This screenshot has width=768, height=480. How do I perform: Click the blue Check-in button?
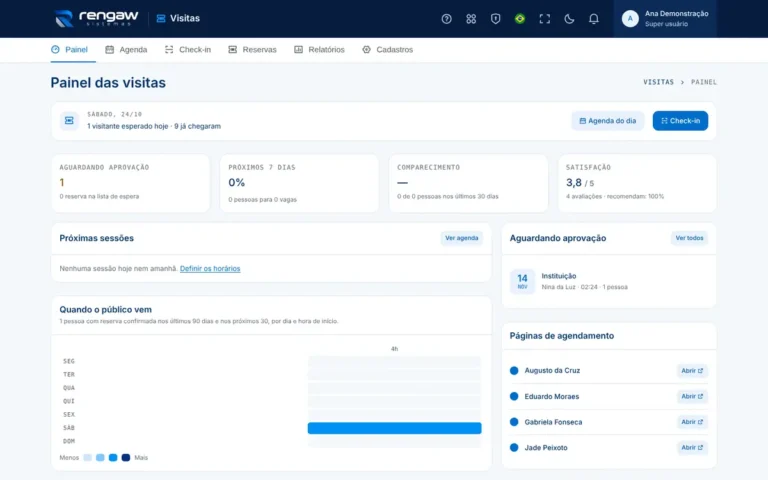click(680, 120)
